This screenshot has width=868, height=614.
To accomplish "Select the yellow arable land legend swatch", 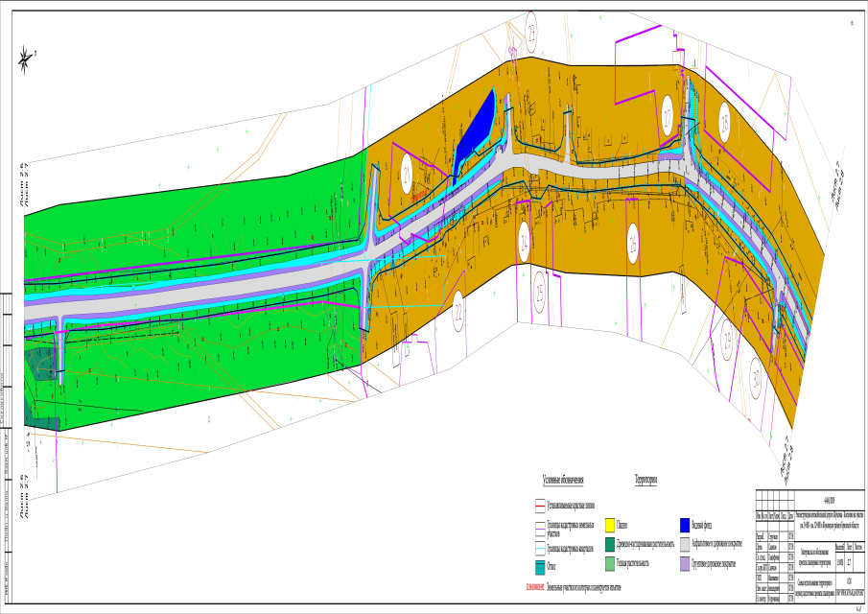I will point(609,525).
